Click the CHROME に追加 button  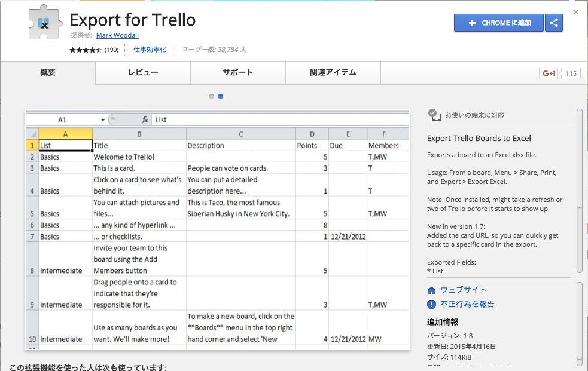[x=498, y=23]
